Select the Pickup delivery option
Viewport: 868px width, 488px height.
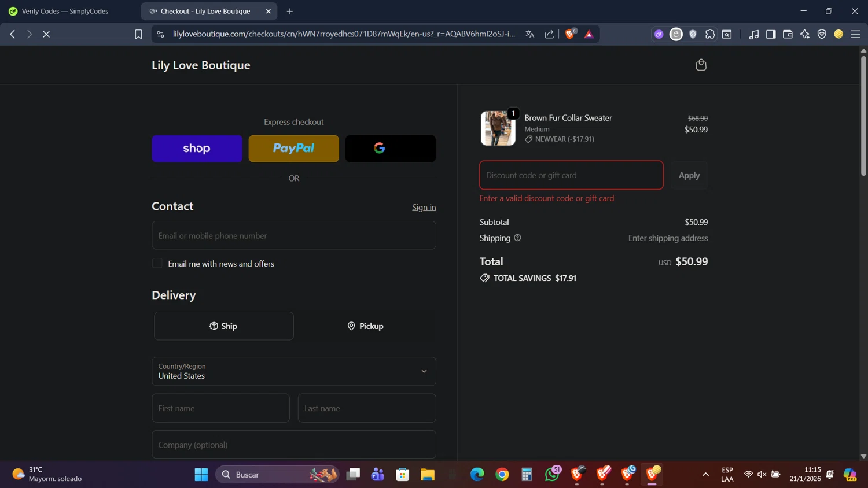(x=365, y=326)
